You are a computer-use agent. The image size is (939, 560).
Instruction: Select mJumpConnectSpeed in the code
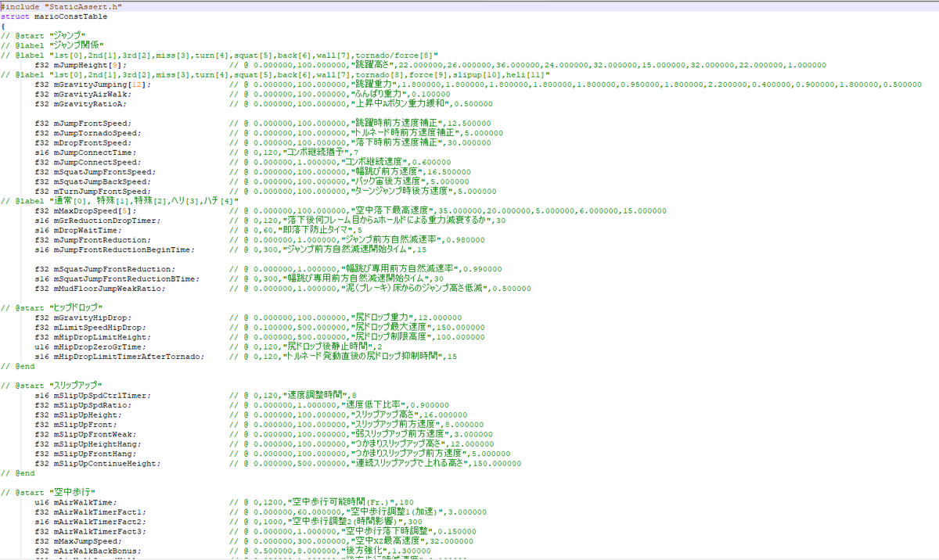pos(95,162)
